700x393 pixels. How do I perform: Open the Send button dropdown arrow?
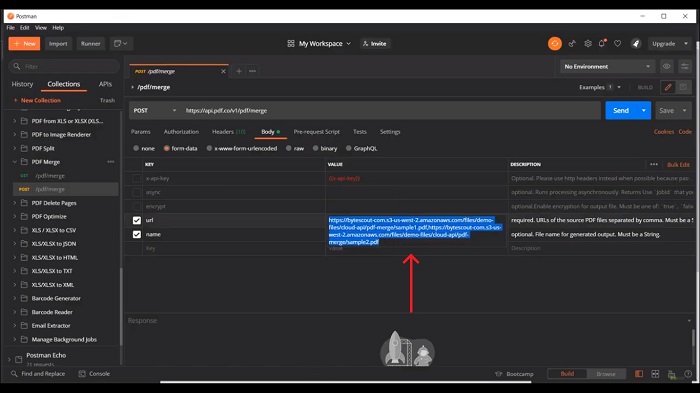click(643, 111)
